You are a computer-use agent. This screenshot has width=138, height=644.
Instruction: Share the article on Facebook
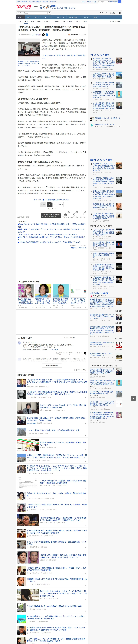tap(47, 35)
